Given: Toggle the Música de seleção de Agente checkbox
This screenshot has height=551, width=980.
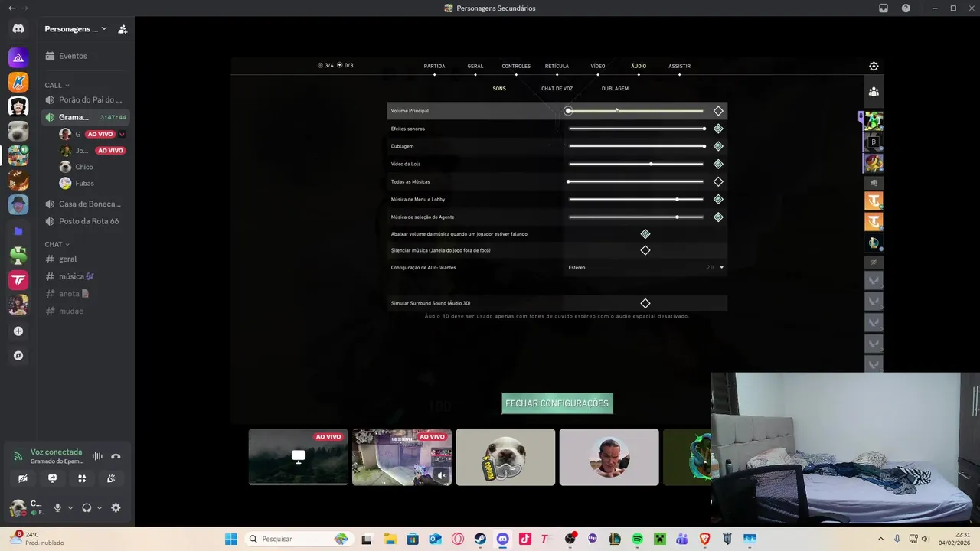Looking at the screenshot, I should point(718,217).
